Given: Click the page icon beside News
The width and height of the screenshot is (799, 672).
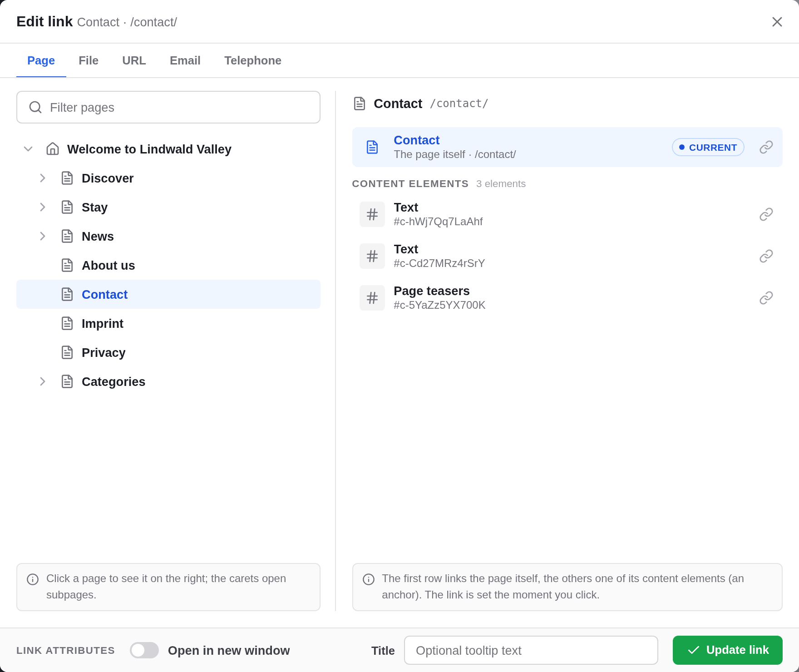Looking at the screenshot, I should point(67,236).
